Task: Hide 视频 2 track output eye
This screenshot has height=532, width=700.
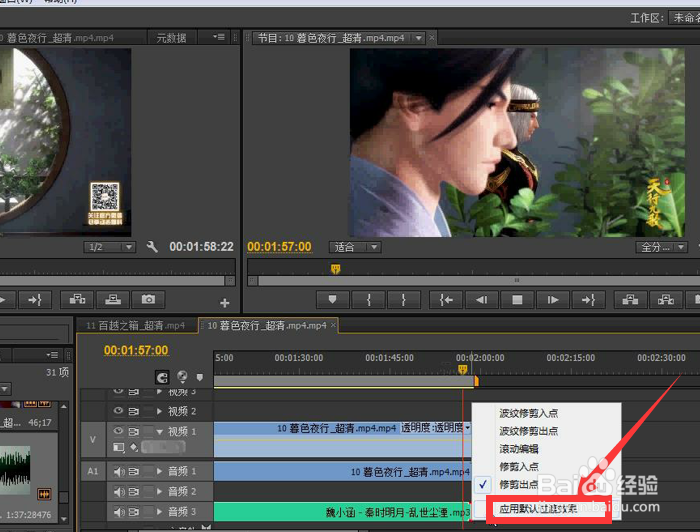Action: pyautogui.click(x=118, y=411)
